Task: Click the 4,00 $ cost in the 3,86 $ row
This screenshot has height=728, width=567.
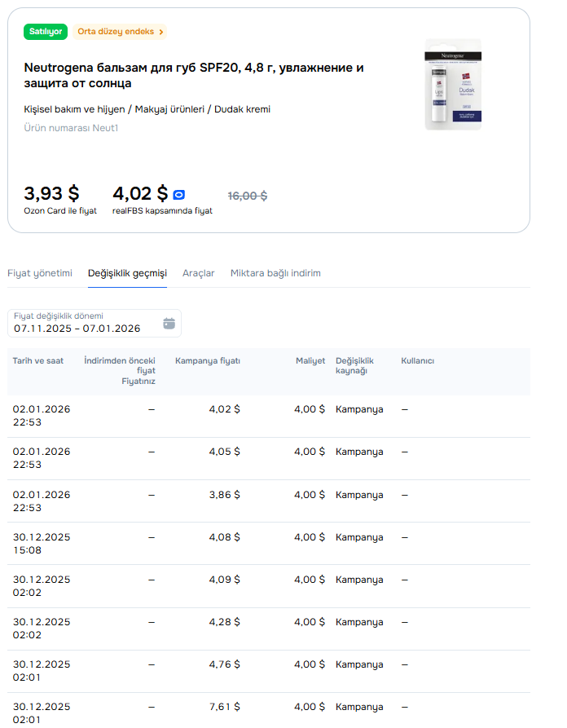Action: click(x=310, y=495)
